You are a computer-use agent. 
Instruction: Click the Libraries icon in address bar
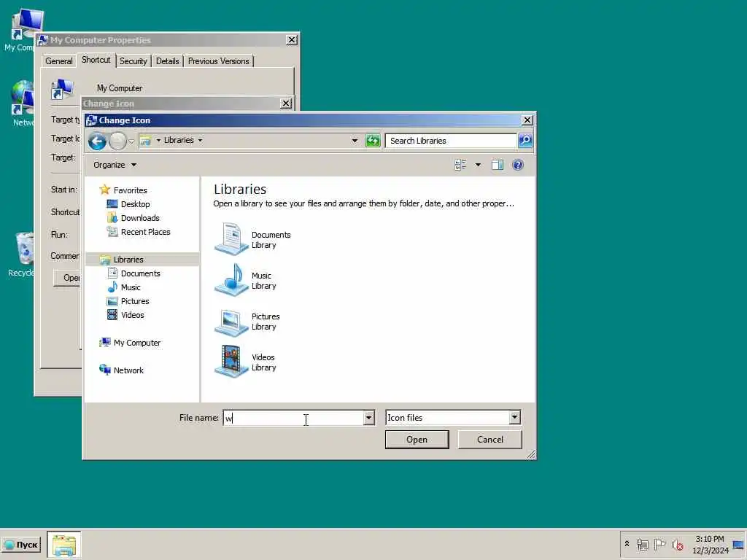tap(145, 141)
